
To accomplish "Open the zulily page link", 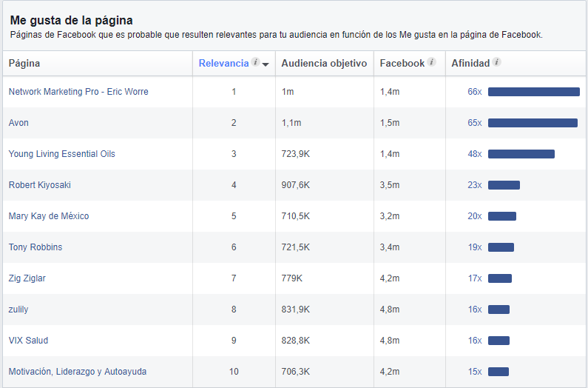I will pos(18,310).
